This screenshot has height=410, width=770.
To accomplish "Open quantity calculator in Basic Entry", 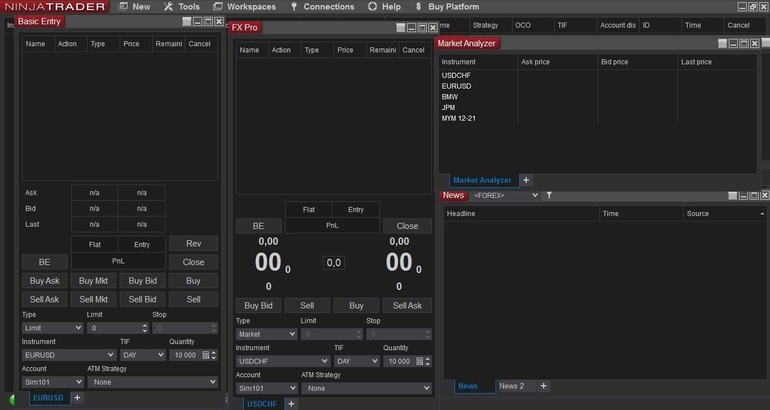I will 205,355.
